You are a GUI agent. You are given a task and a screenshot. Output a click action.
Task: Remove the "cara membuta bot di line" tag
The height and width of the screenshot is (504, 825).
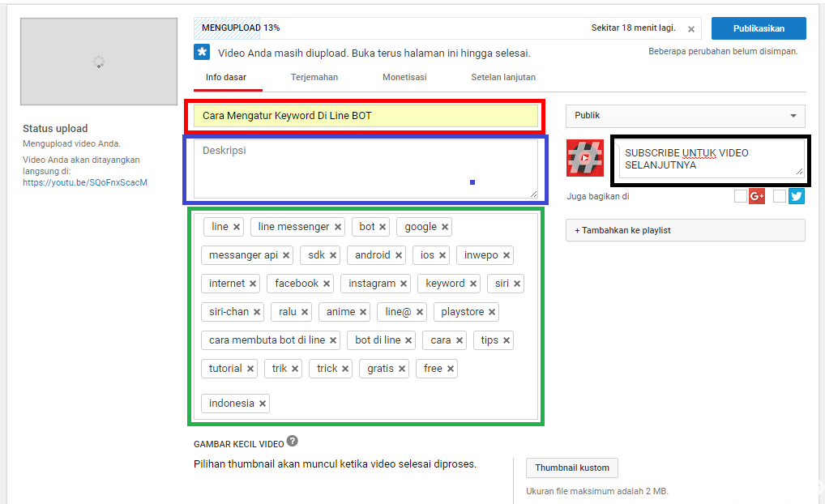[x=333, y=340]
